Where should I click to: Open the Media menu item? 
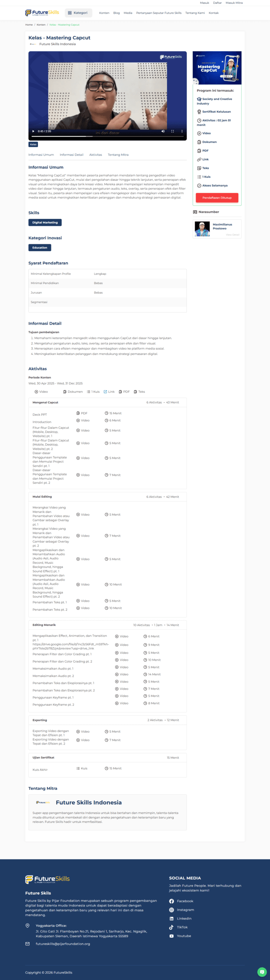click(128, 13)
